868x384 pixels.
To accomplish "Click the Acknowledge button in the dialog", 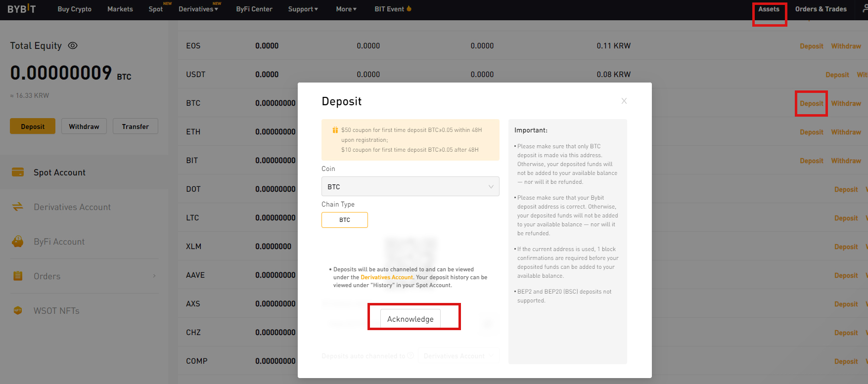I will [411, 319].
